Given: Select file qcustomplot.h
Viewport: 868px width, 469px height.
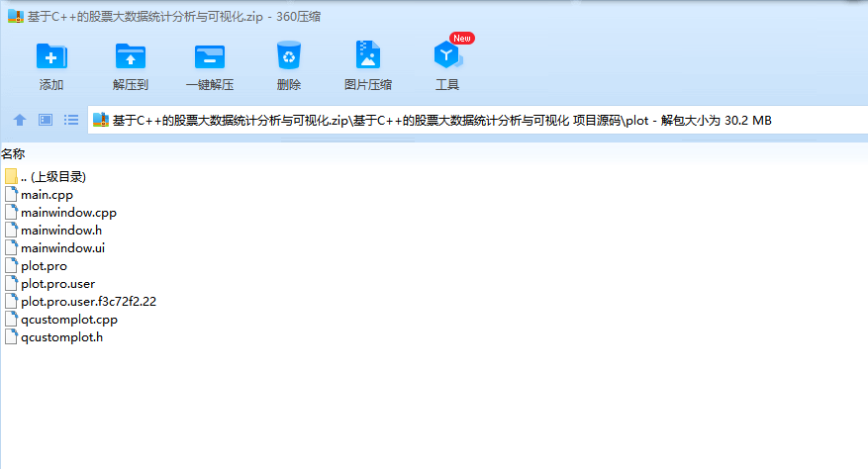Looking at the screenshot, I should [62, 337].
